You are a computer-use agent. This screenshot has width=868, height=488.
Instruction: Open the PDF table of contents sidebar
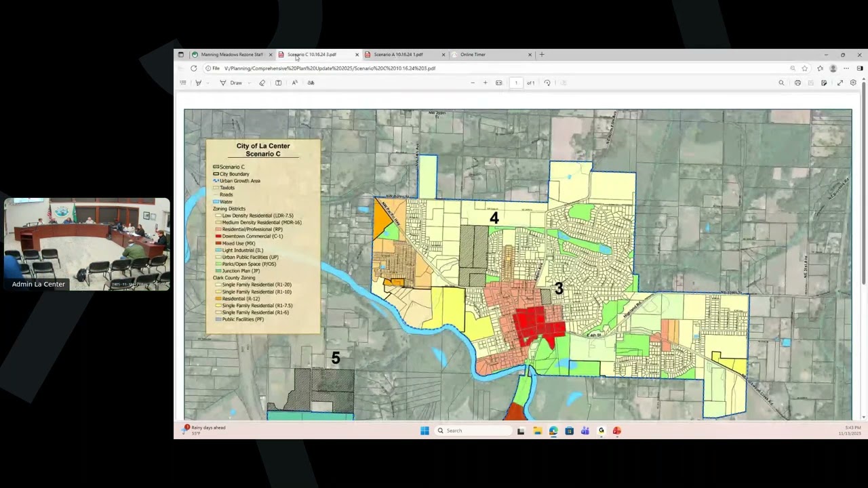[182, 83]
